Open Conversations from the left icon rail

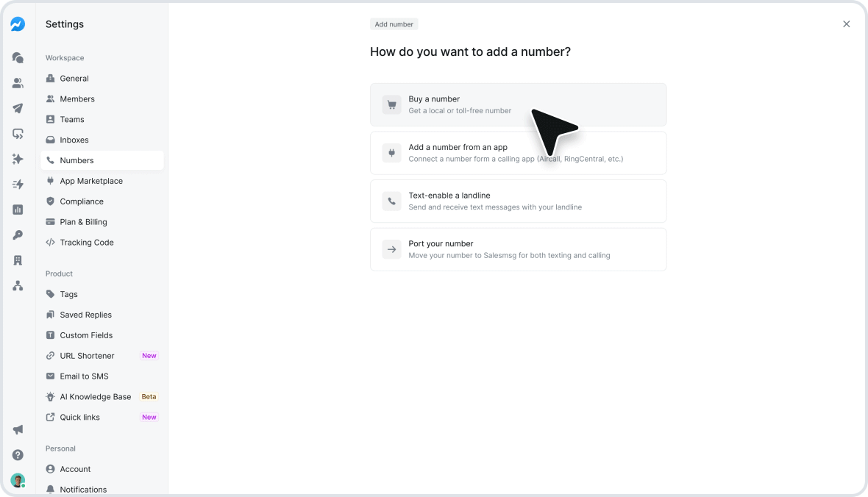(18, 57)
